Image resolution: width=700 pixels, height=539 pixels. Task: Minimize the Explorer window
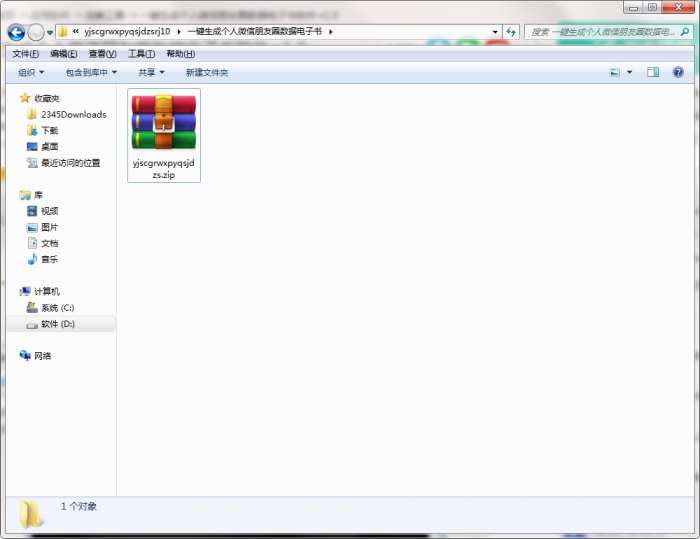click(633, 7)
